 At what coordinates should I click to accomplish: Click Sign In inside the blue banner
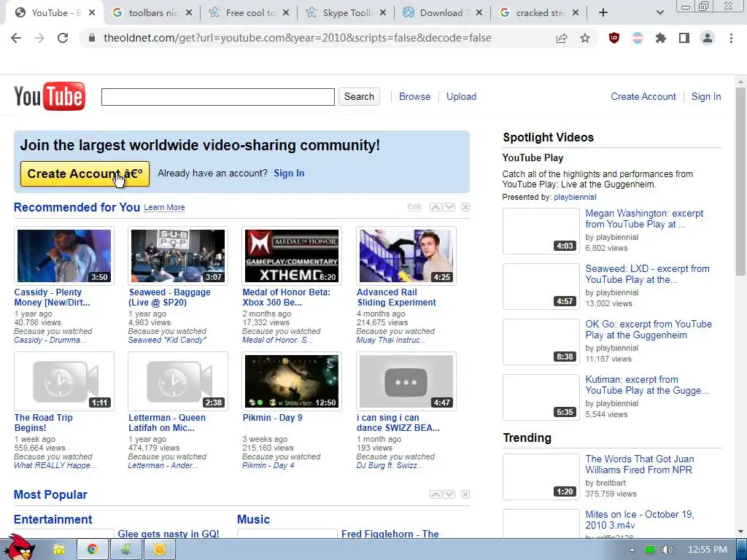click(x=289, y=174)
